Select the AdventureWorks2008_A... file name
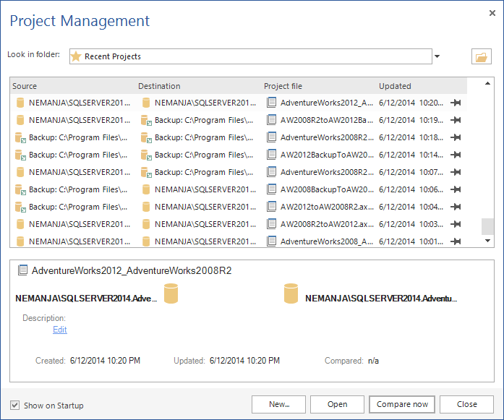The width and height of the screenshot is (504, 420). point(327,241)
